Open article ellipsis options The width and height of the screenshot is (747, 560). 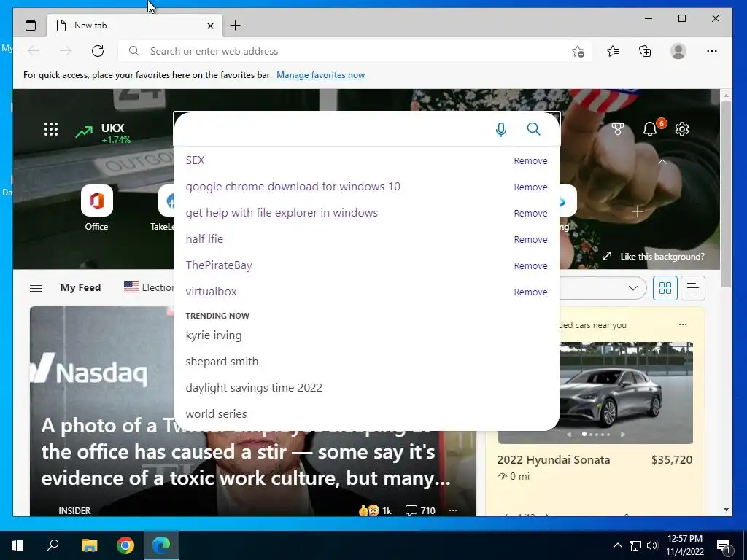coord(453,510)
